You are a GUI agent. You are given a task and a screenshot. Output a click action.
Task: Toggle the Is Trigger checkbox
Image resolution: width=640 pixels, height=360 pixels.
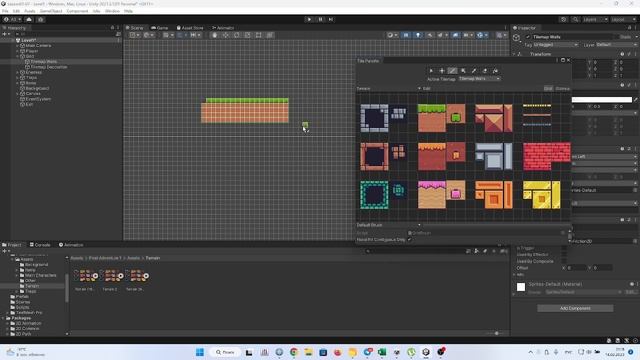click(x=564, y=248)
